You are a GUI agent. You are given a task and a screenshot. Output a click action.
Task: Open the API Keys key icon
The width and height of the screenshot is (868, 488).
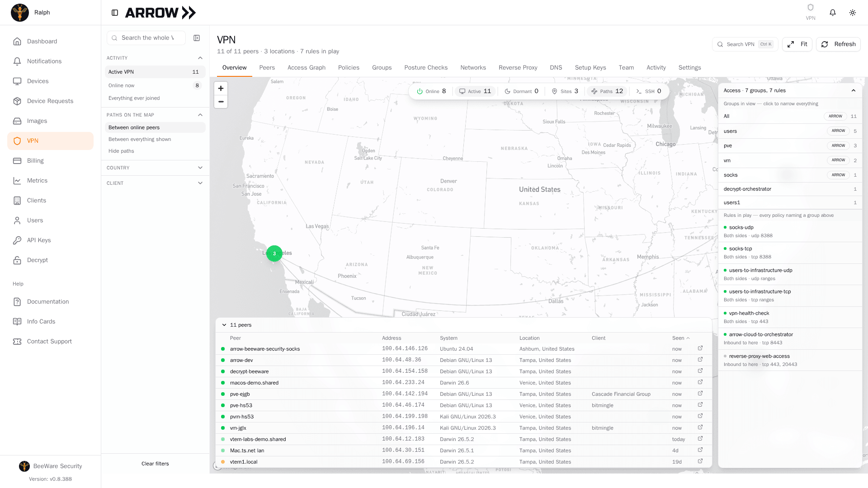17,240
